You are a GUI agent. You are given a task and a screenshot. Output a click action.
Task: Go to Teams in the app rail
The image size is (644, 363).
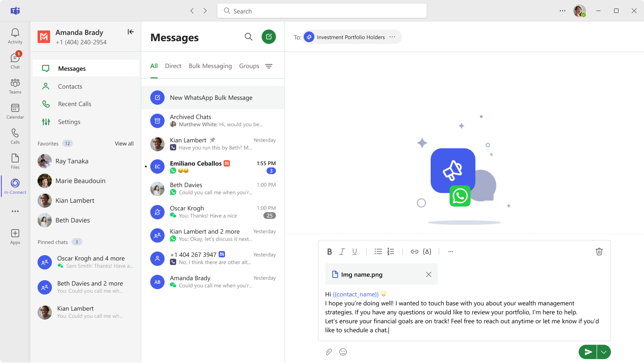15,86
